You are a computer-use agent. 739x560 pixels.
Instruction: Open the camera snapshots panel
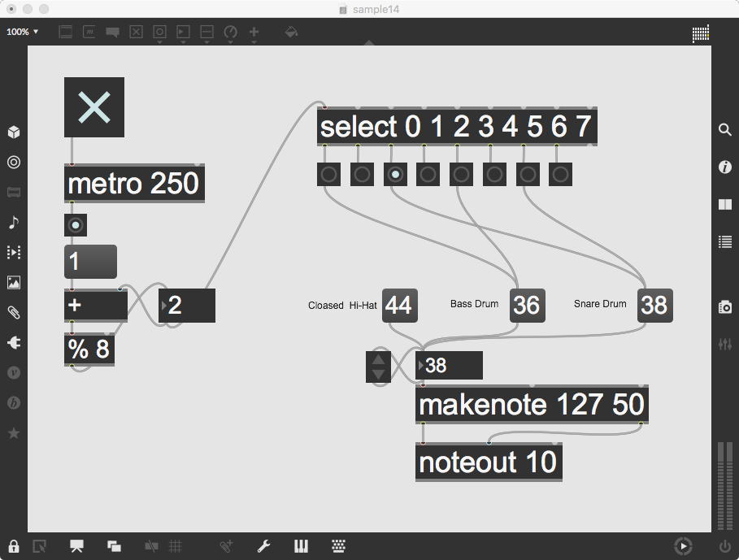[725, 307]
